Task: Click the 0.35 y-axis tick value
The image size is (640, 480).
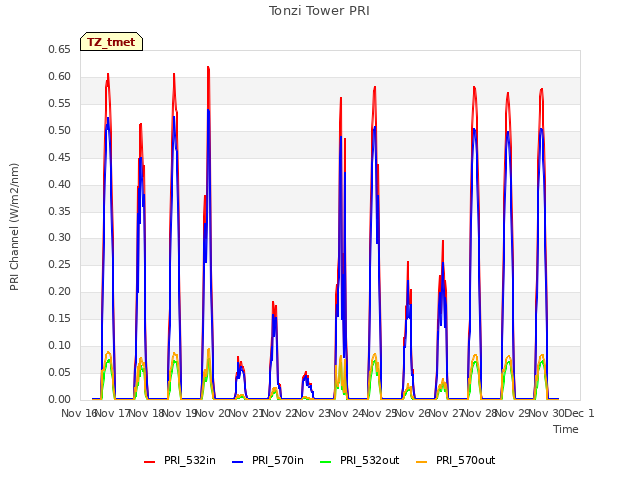Action: (x=60, y=211)
